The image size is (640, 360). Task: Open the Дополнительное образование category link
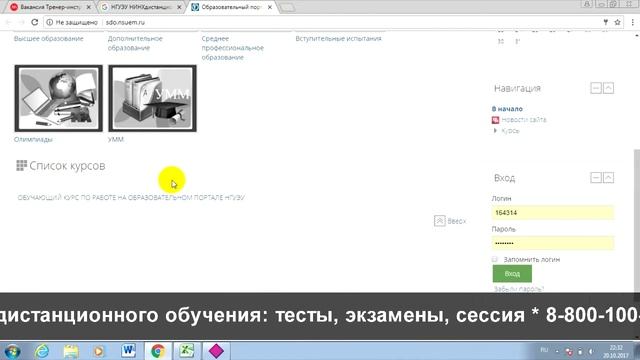[x=135, y=43]
